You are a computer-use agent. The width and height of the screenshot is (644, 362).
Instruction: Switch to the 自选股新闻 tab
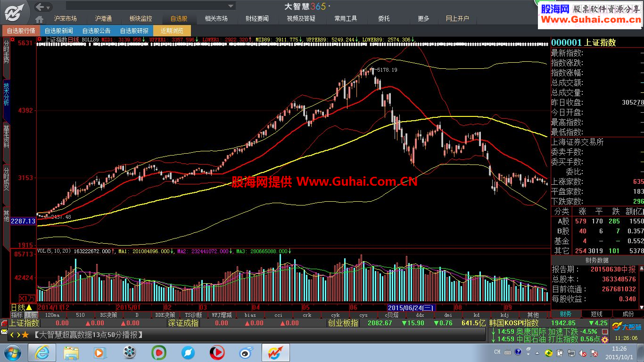[58, 31]
